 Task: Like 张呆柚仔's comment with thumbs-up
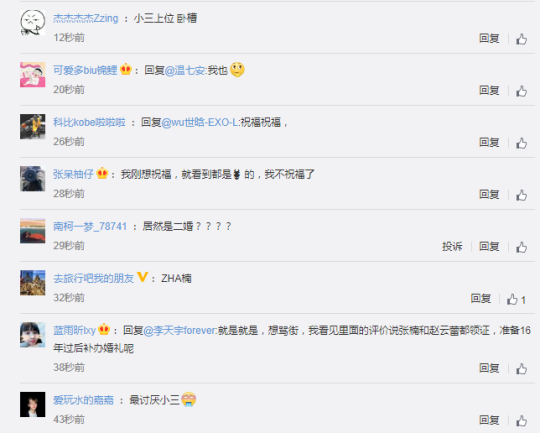coord(521,195)
